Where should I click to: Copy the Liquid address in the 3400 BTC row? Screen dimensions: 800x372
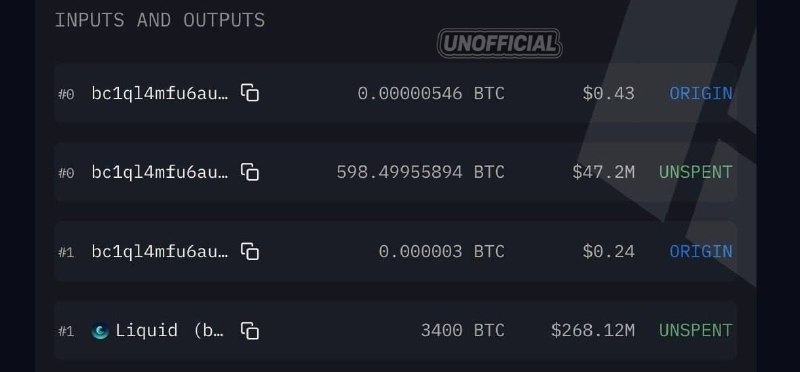point(250,331)
